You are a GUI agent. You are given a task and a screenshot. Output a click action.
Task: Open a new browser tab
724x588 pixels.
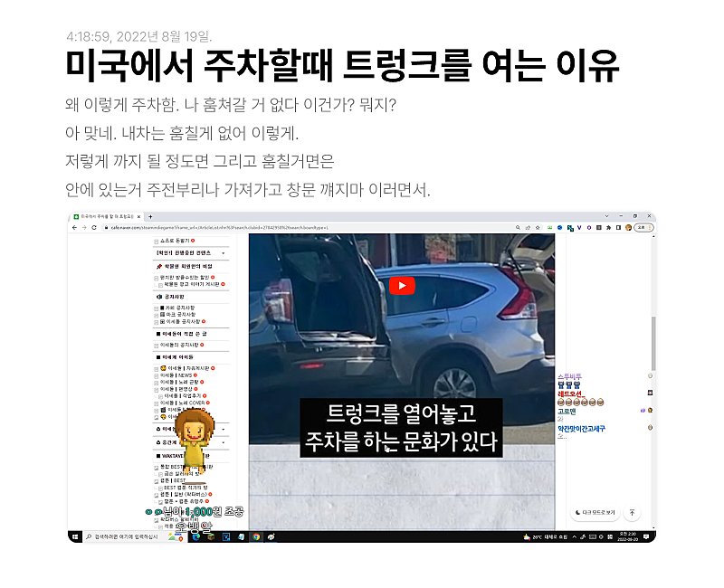pyautogui.click(x=150, y=216)
